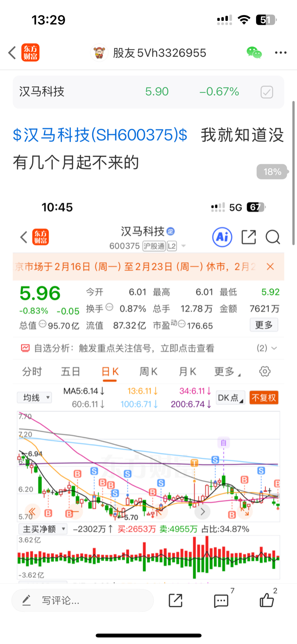Tap the purple 自 marker on the chart
The image size is (297, 644).
(x=223, y=442)
